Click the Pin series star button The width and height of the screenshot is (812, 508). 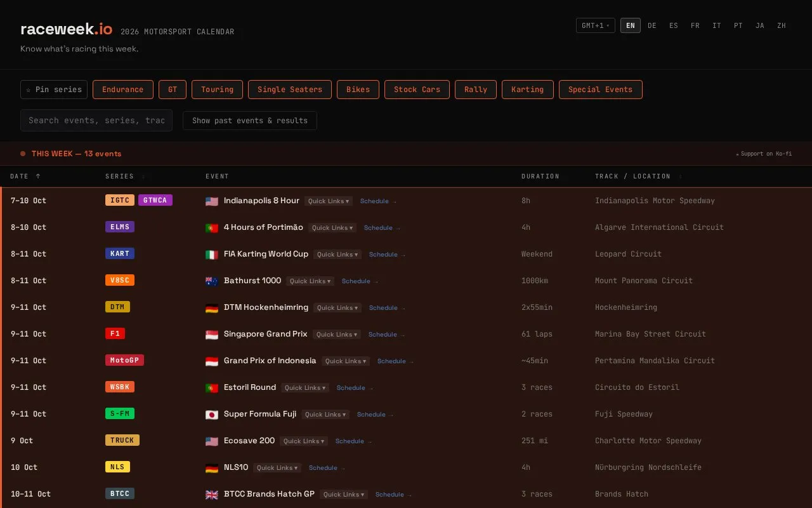[x=54, y=90]
